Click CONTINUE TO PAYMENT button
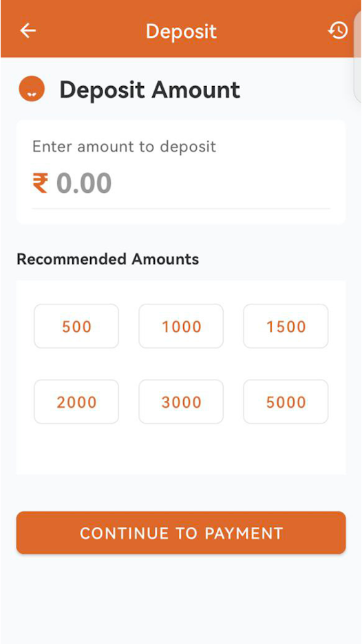The height and width of the screenshot is (644, 362). click(181, 532)
